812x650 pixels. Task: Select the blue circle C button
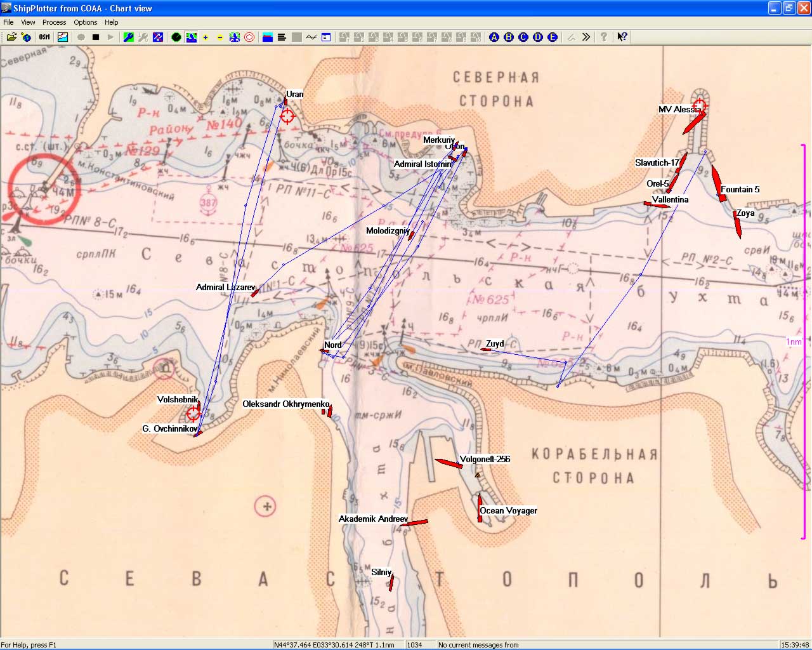point(523,37)
